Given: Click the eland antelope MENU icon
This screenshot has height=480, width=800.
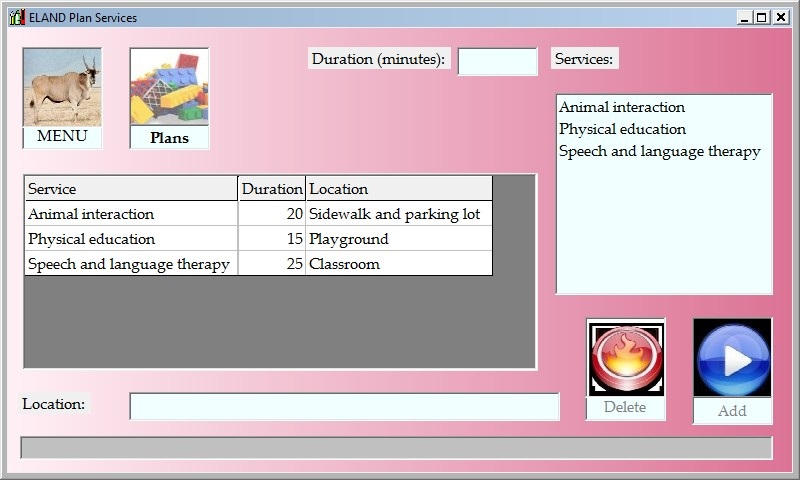Looking at the screenshot, I should click(62, 89).
